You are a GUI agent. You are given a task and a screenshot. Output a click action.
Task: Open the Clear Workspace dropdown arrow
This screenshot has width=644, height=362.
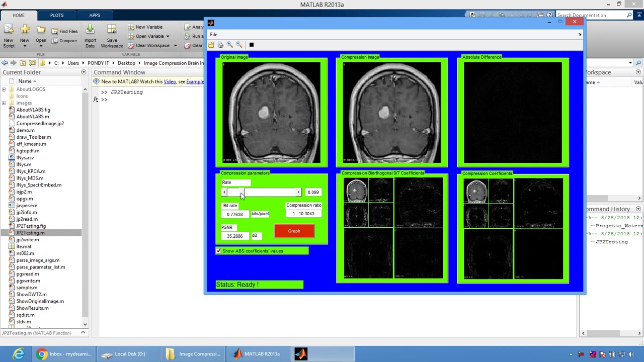pyautogui.click(x=175, y=46)
